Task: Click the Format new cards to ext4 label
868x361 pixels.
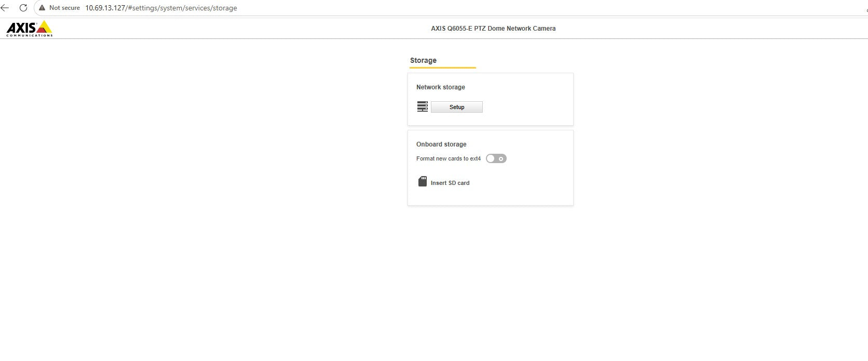Action: (x=449, y=158)
